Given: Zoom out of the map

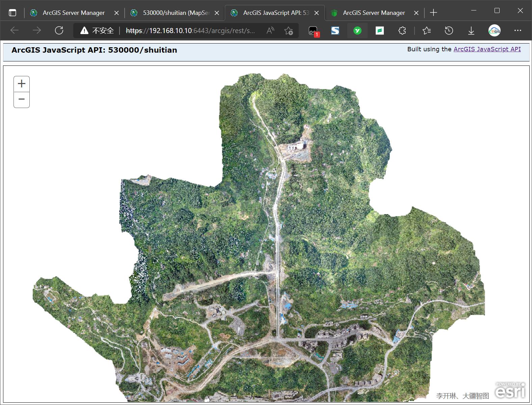Looking at the screenshot, I should (x=22, y=100).
